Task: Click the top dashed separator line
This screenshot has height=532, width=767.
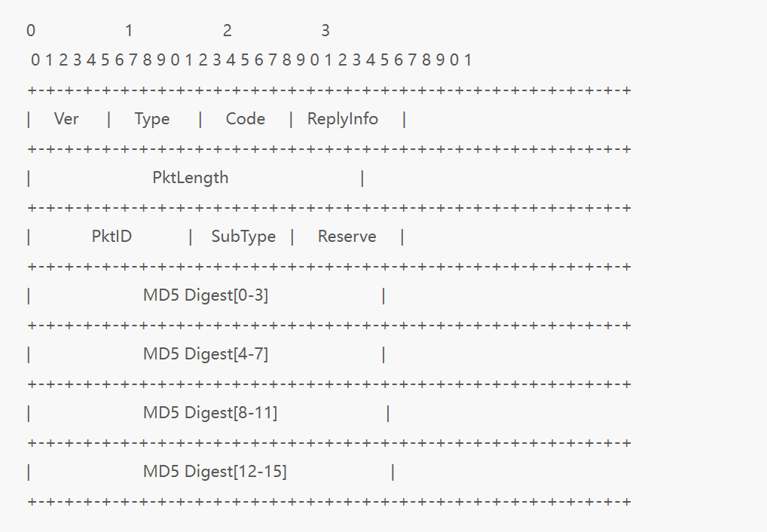Action: point(330,90)
